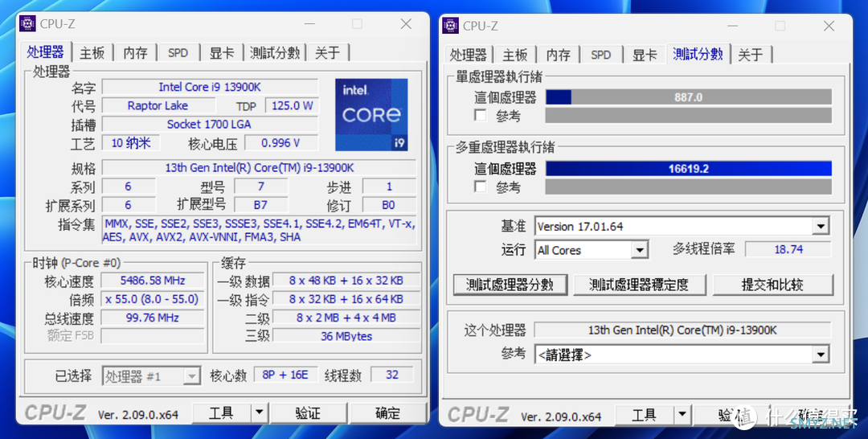868x439 pixels.
Task: Click the TDP value 125.0 W
Action: pos(293,105)
